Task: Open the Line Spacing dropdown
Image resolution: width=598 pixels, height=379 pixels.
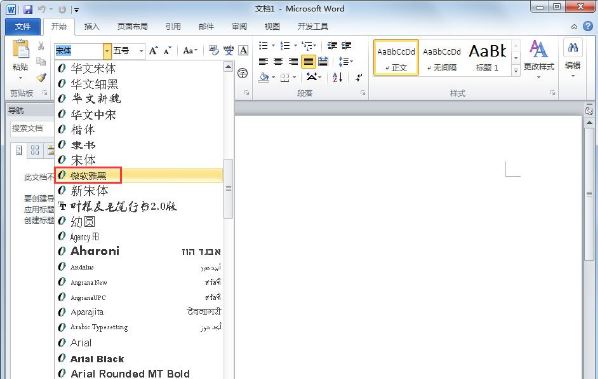Action: pyautogui.click(x=346, y=61)
